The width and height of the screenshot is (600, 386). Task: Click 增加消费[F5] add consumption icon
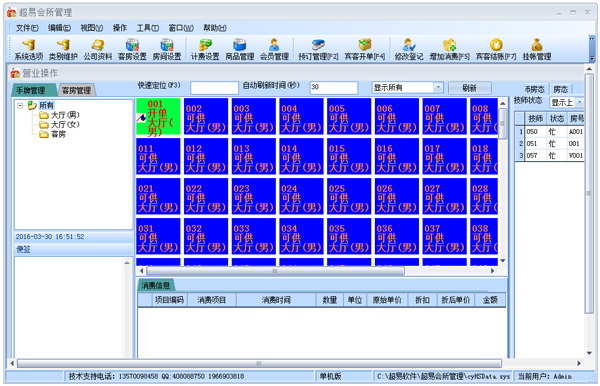tap(450, 45)
